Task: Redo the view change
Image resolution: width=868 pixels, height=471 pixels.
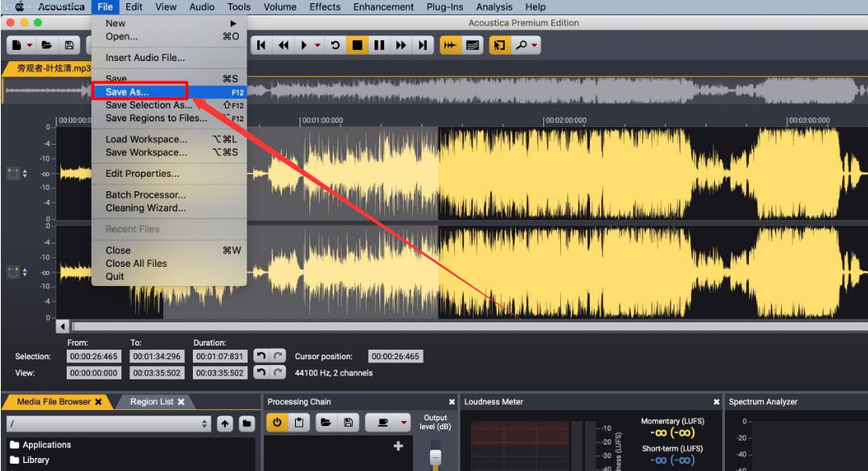Action: click(x=278, y=372)
